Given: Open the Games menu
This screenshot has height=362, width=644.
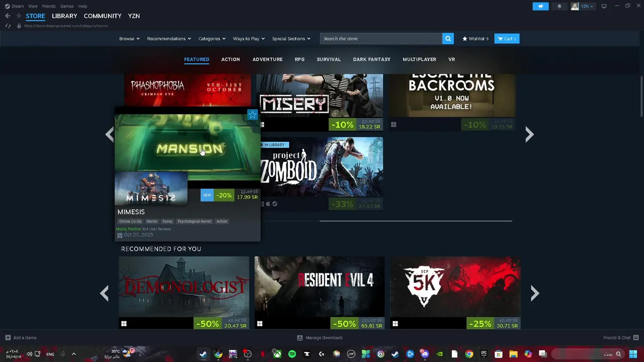Looking at the screenshot, I should pyautogui.click(x=67, y=6).
